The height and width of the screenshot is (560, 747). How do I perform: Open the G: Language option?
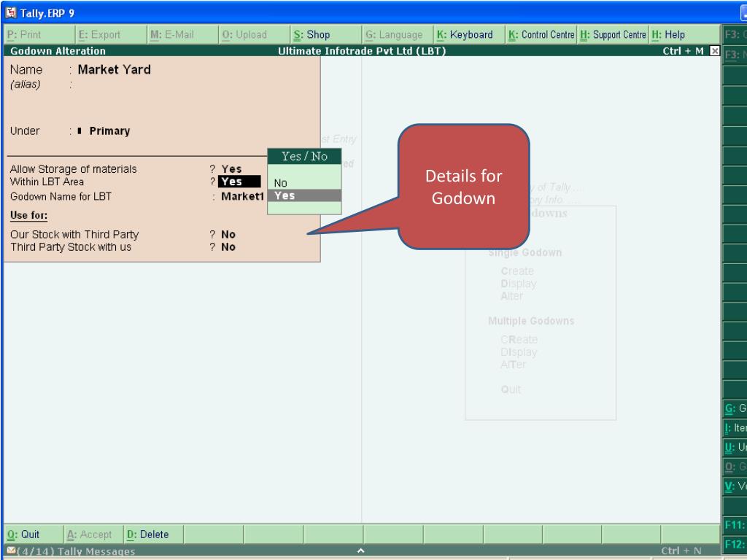tap(398, 35)
